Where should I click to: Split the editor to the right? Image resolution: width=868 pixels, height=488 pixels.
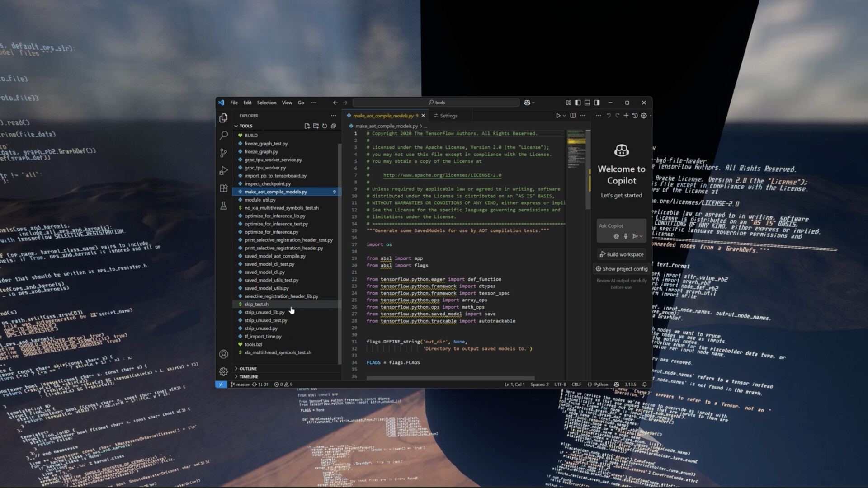pyautogui.click(x=573, y=116)
